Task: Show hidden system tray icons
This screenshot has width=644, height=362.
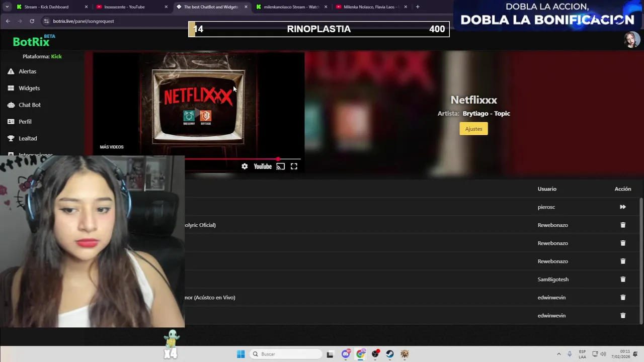Action: click(x=558, y=354)
